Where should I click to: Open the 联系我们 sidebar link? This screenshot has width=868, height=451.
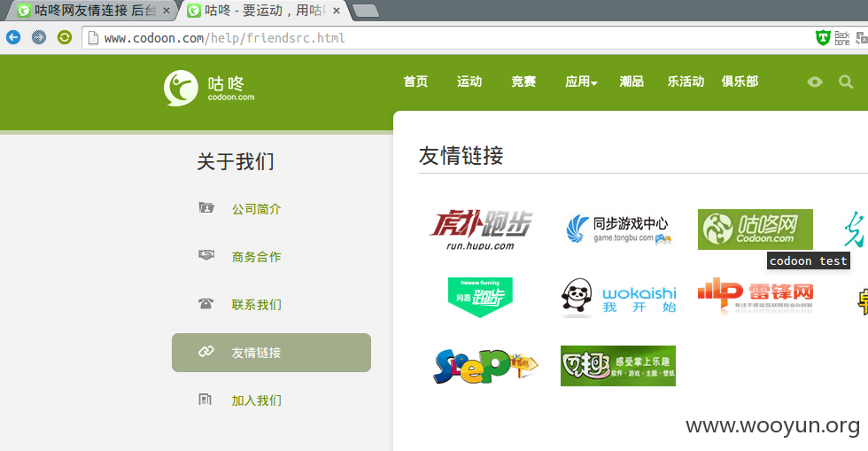pyautogui.click(x=256, y=304)
